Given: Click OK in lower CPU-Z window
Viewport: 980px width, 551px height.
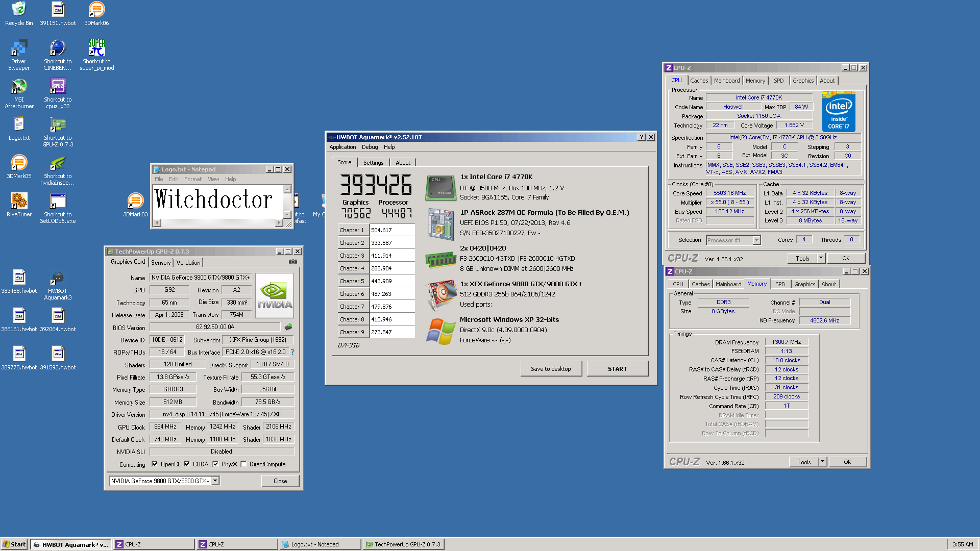Looking at the screenshot, I should click(847, 462).
